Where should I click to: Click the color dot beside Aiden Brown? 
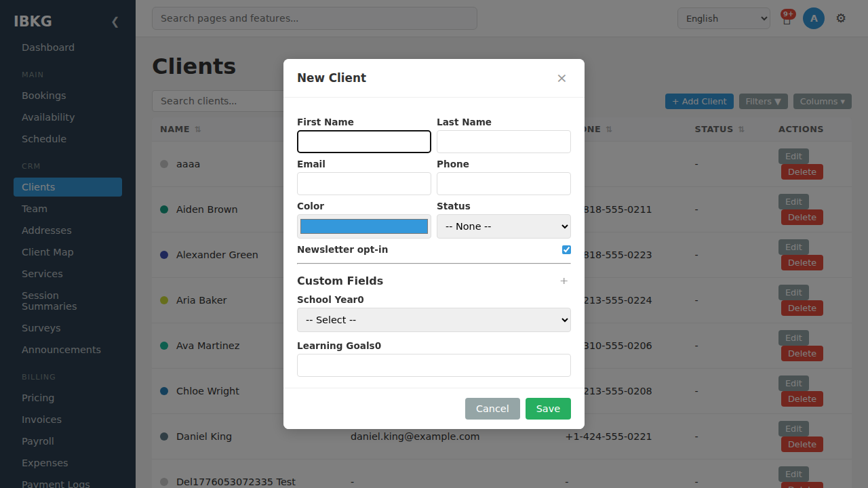tap(164, 209)
